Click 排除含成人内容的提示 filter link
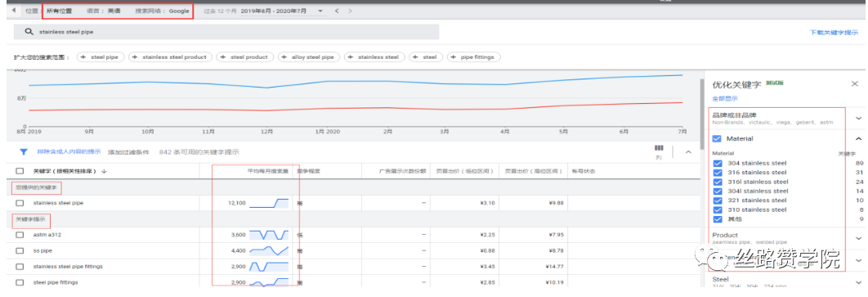Viewport: 868px width, 297px height. click(x=69, y=151)
